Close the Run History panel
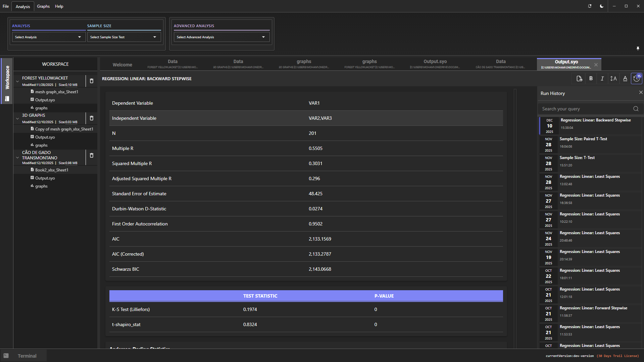 click(641, 92)
